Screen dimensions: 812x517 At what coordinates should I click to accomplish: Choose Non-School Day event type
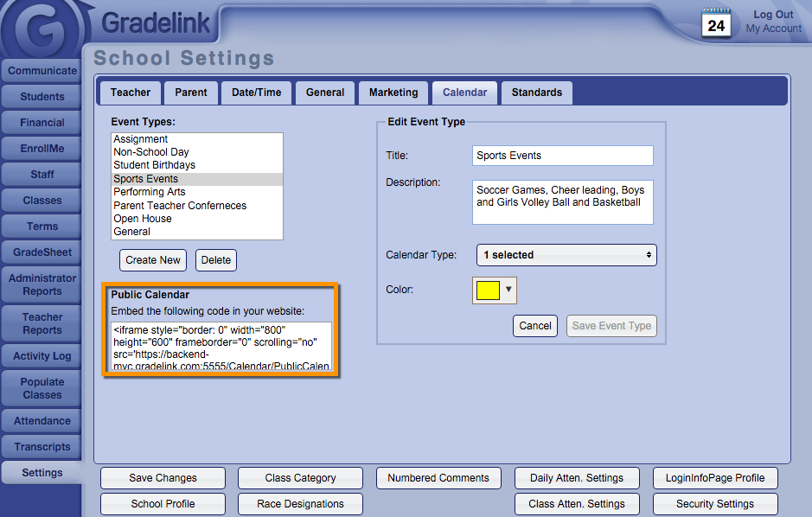151,152
